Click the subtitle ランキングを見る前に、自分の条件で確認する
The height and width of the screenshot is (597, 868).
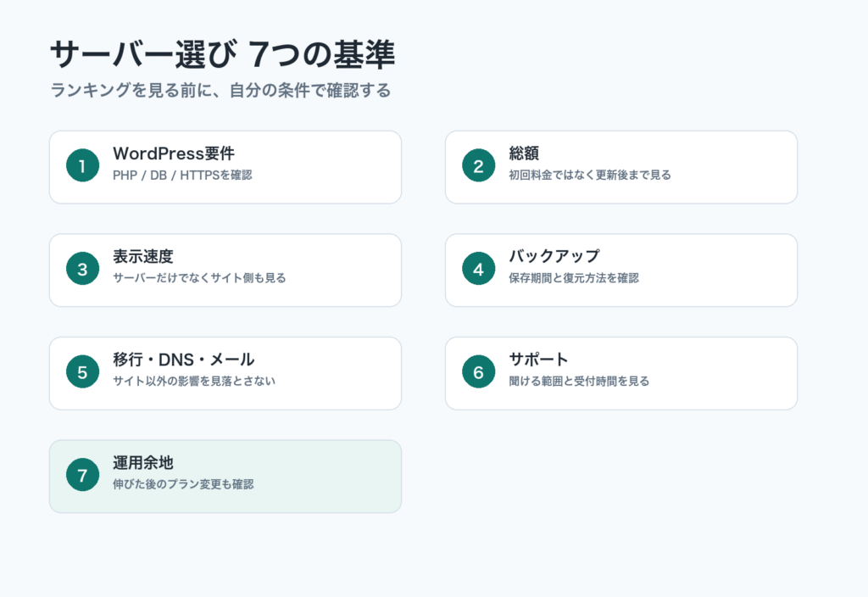click(221, 90)
